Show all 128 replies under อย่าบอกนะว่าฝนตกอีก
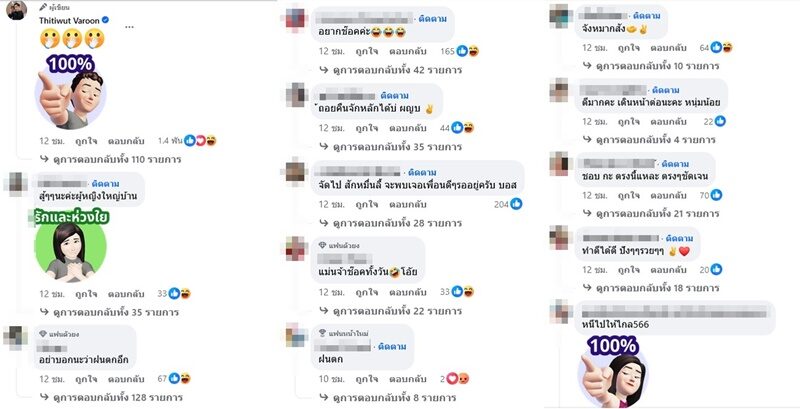Screen dimensions: 800x409 point(111,397)
